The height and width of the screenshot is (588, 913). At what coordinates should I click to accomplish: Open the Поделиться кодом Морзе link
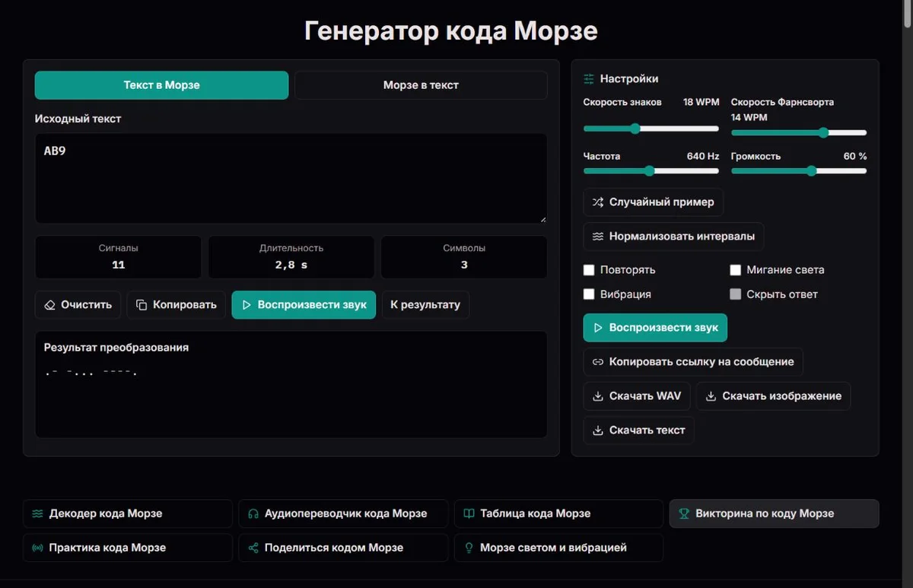[x=343, y=548]
